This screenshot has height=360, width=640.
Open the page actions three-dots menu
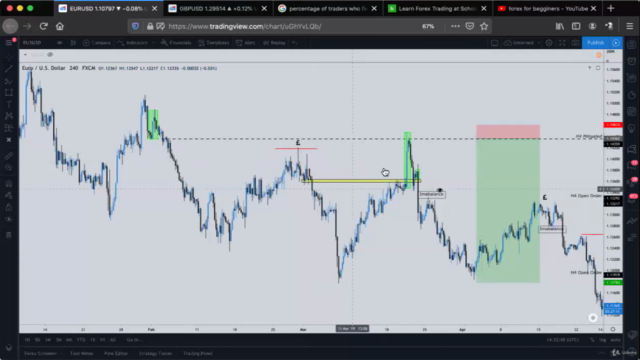click(x=455, y=26)
